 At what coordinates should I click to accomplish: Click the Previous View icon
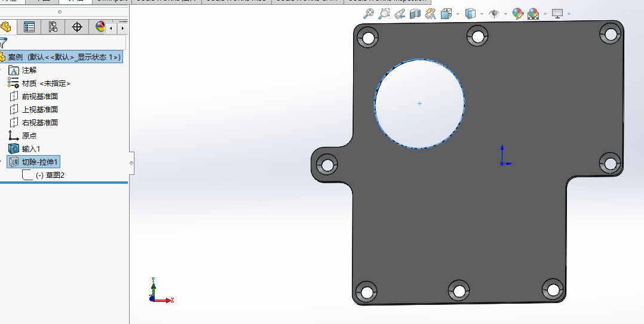[400, 14]
